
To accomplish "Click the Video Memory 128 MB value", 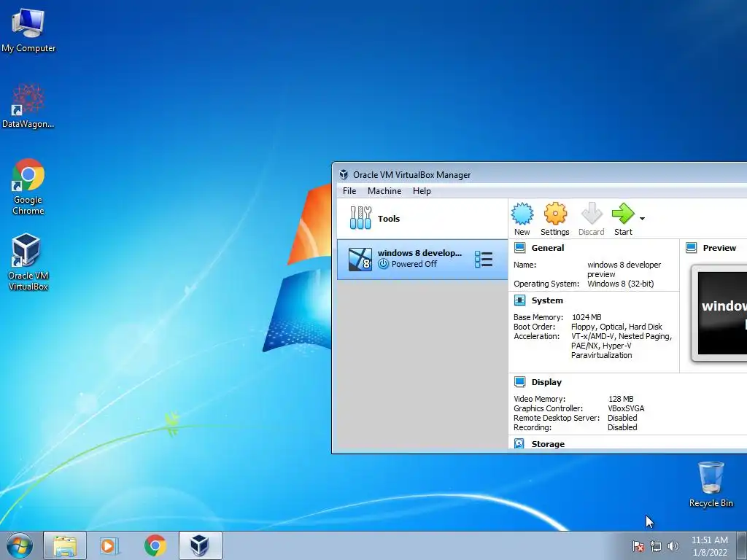I will pyautogui.click(x=621, y=399).
